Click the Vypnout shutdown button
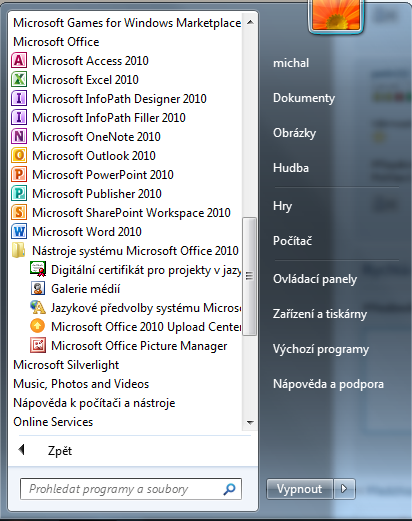Screen dimensions: 412x521 300,489
